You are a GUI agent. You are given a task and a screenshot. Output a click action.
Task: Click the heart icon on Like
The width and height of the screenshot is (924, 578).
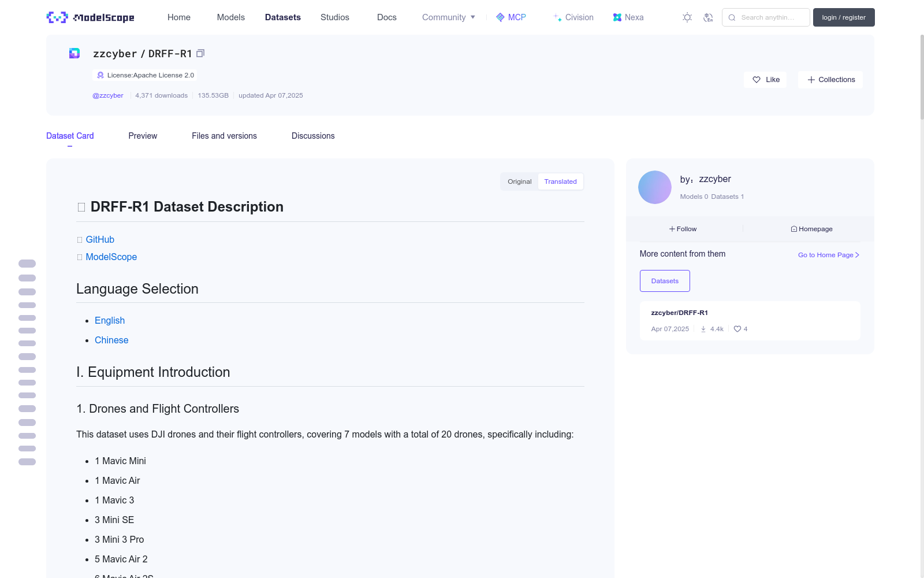757,80
